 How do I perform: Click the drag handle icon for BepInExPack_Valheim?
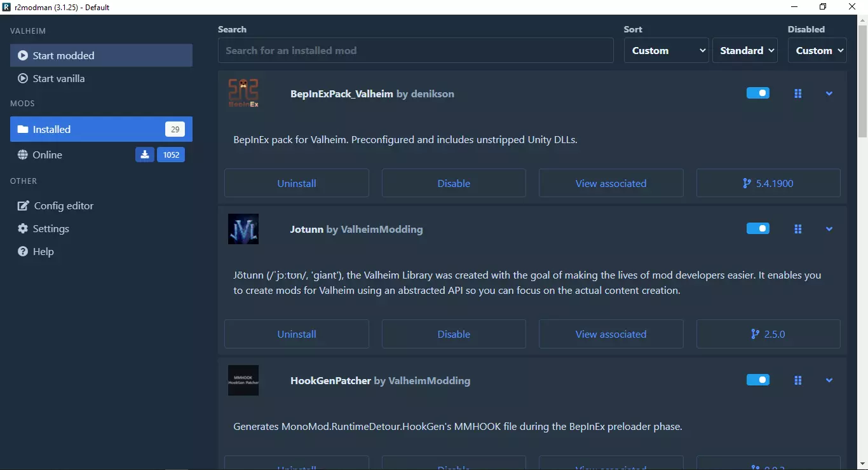(798, 93)
